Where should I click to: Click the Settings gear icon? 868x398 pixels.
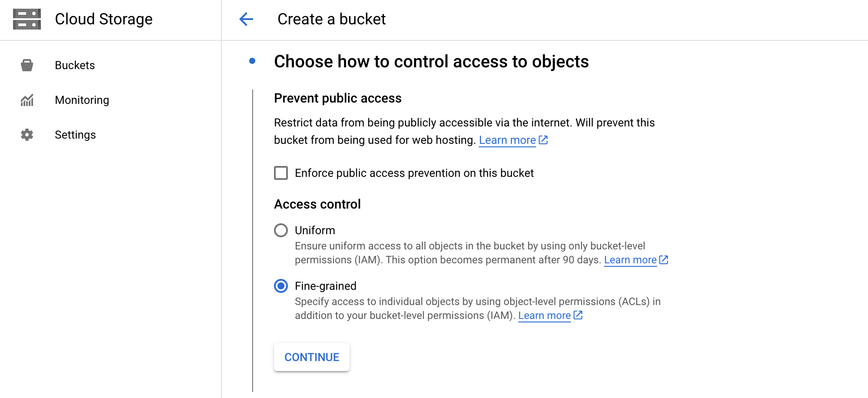tap(27, 135)
